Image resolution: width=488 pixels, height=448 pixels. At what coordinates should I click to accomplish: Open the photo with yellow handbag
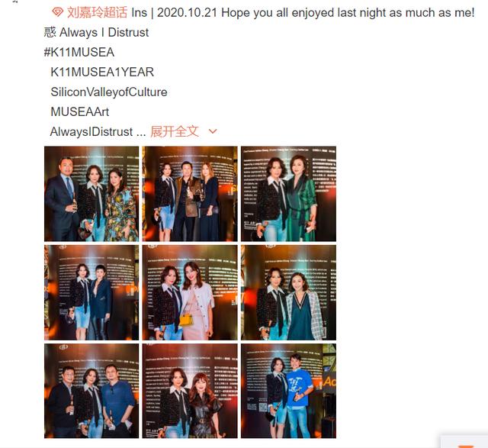click(x=190, y=292)
